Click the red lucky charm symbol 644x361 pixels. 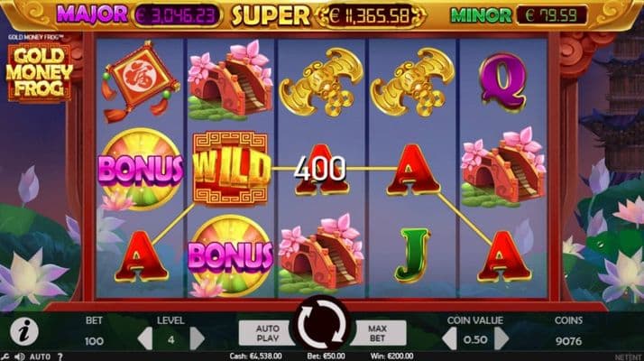141,80
